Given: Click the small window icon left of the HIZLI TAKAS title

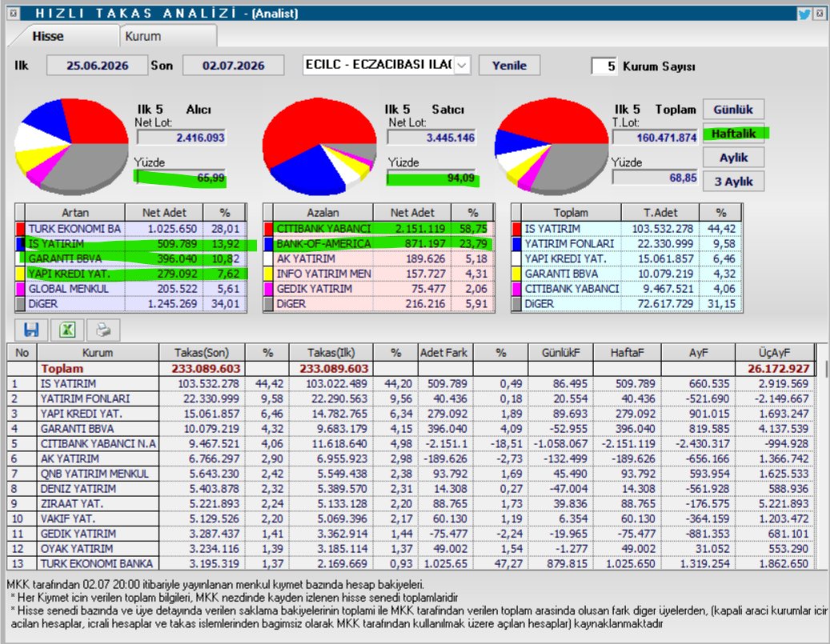Looking at the screenshot, I should coord(14,14).
